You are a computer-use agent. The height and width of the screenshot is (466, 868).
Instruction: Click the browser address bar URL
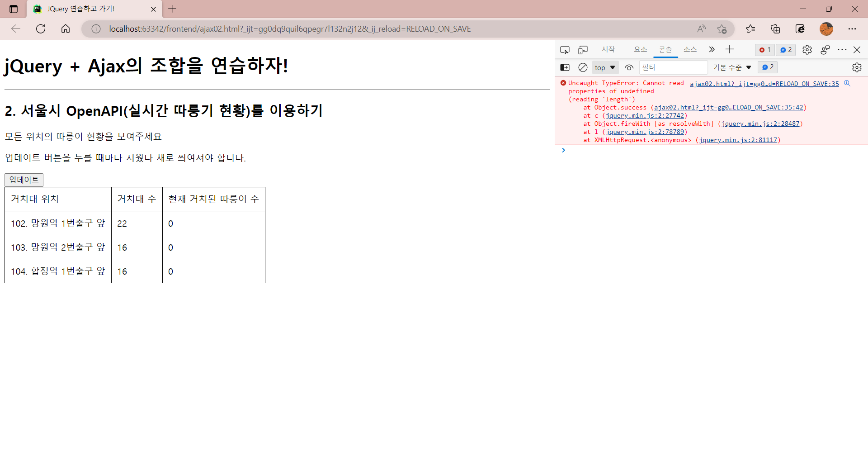click(290, 29)
